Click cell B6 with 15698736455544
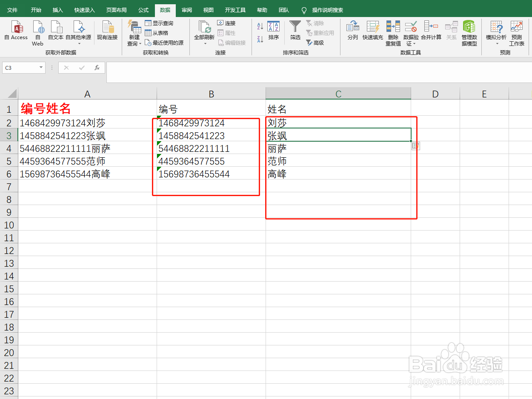Screen dimensions: 532x399 point(211,174)
